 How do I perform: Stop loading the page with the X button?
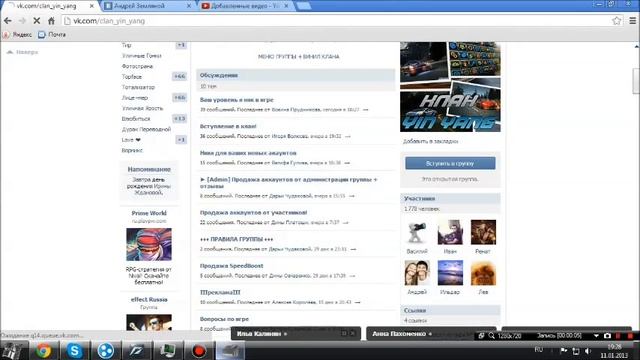pyautogui.click(x=36, y=20)
